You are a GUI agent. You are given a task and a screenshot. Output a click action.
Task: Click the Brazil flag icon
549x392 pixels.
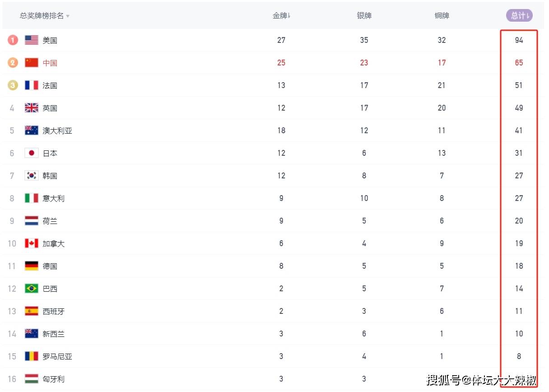32,289
